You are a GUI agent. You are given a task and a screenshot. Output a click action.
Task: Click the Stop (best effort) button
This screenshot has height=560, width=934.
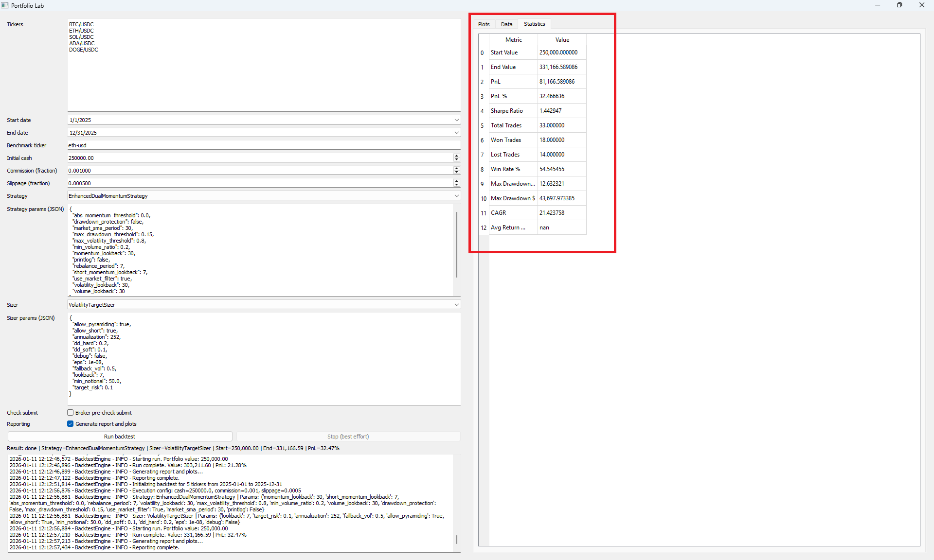(x=348, y=436)
